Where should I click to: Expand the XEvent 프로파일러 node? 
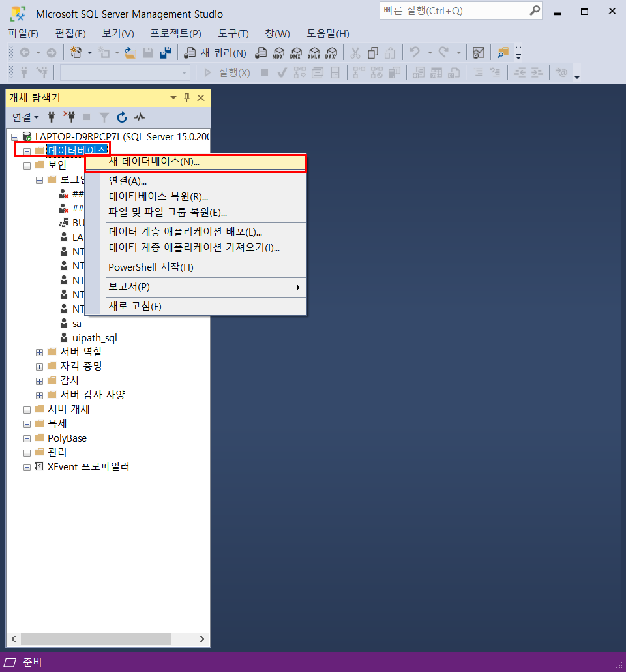(27, 468)
